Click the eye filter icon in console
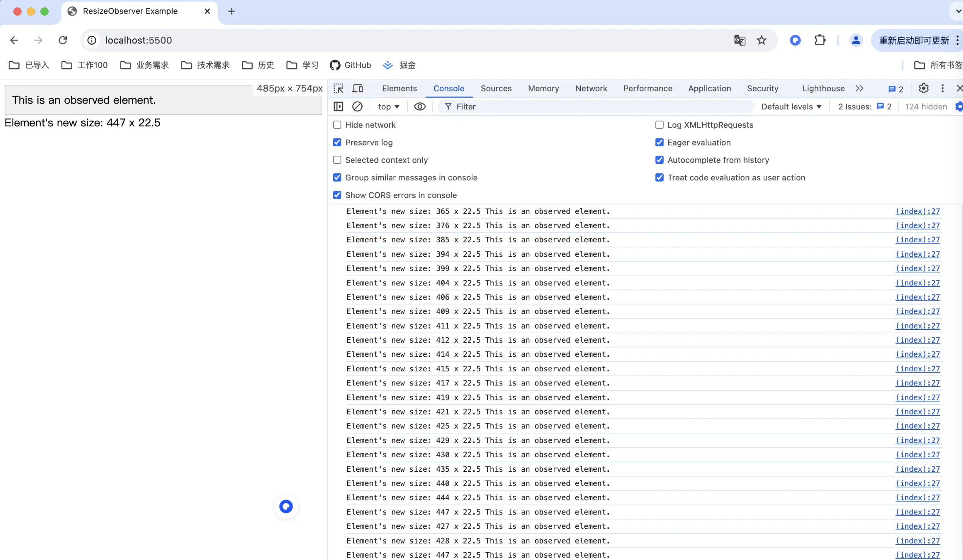Screen dimensions: 963x560 pyautogui.click(x=419, y=107)
